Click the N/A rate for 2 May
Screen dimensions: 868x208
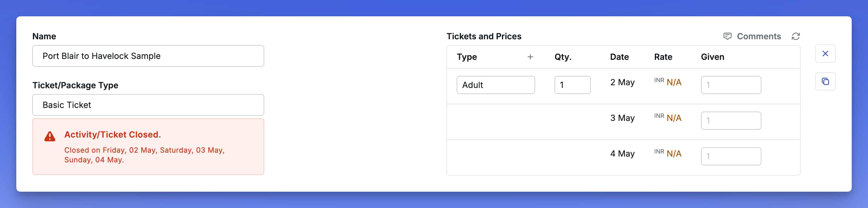click(x=674, y=83)
